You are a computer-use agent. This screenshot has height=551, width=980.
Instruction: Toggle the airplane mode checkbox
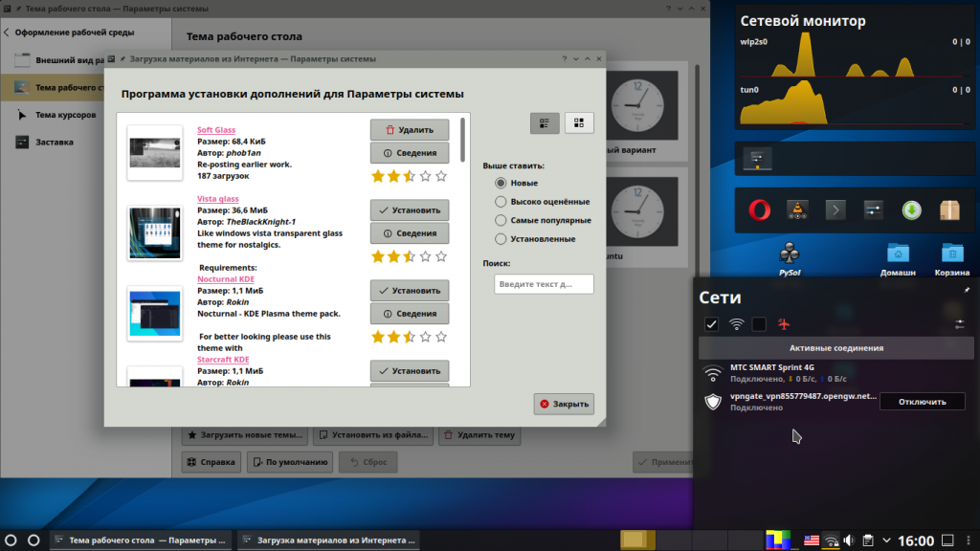(x=759, y=323)
